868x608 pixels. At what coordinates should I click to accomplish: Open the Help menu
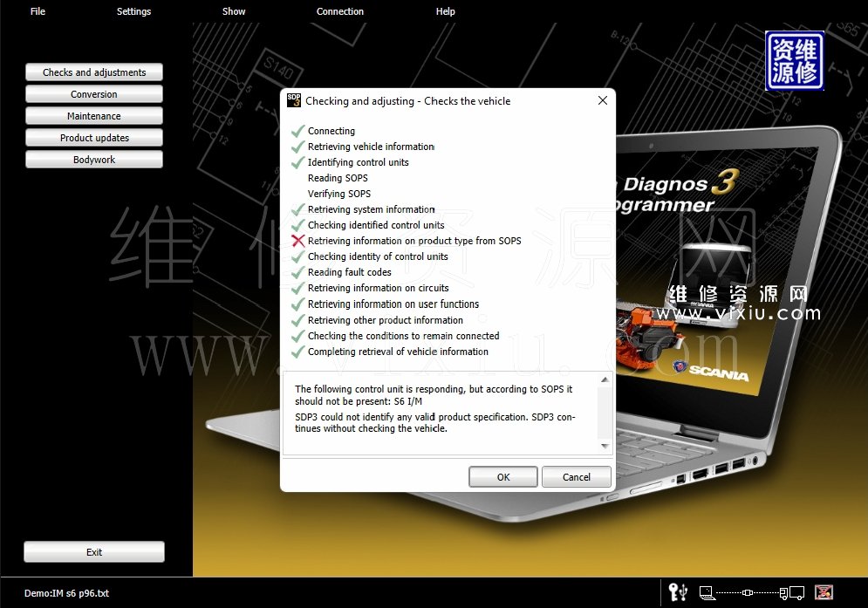(445, 11)
